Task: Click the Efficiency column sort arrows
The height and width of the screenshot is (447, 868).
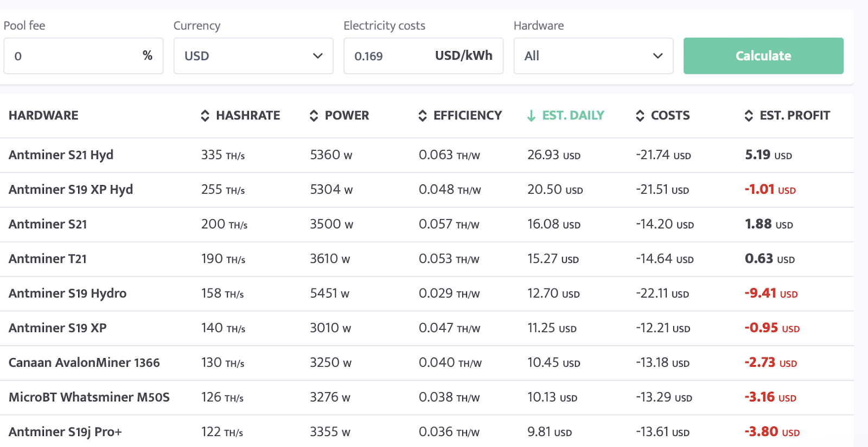Action: click(x=423, y=116)
